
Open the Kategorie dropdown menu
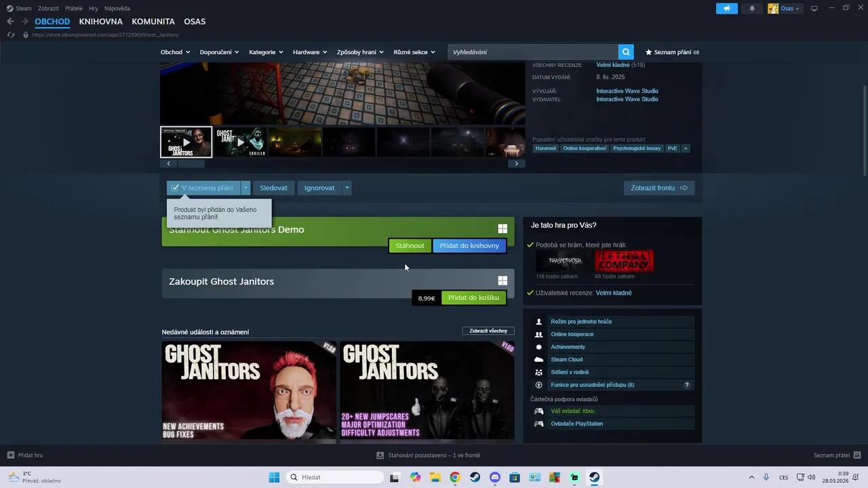click(266, 52)
